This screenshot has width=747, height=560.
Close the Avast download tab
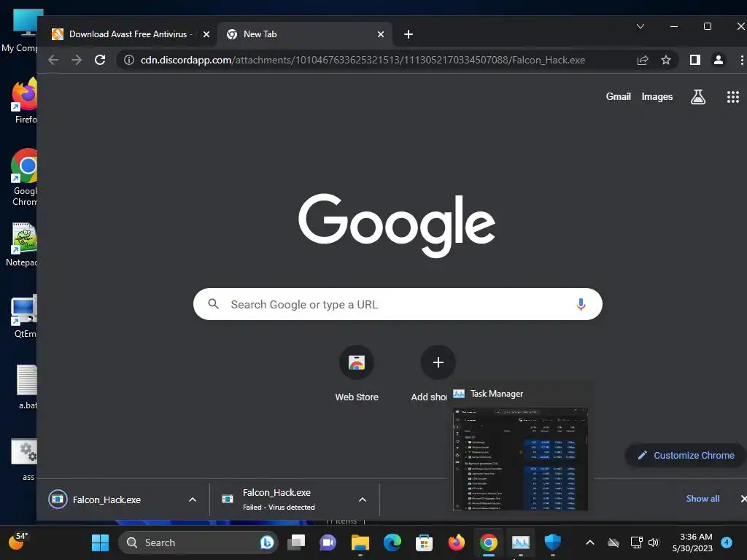206,34
